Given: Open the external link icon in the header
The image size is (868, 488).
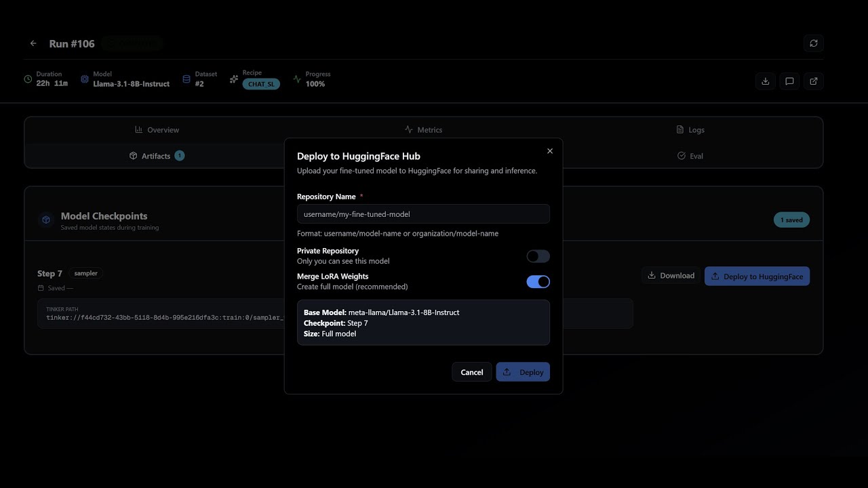Looking at the screenshot, I should coord(814,81).
